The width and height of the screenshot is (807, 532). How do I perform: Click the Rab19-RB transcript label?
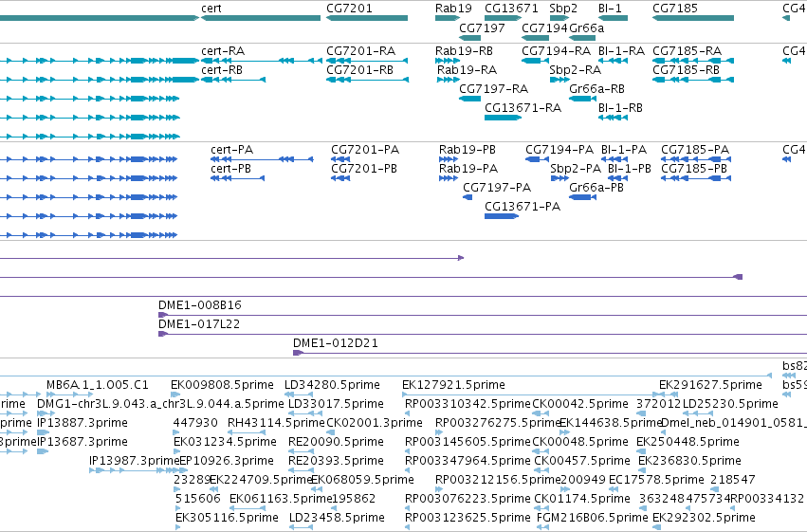click(x=465, y=51)
